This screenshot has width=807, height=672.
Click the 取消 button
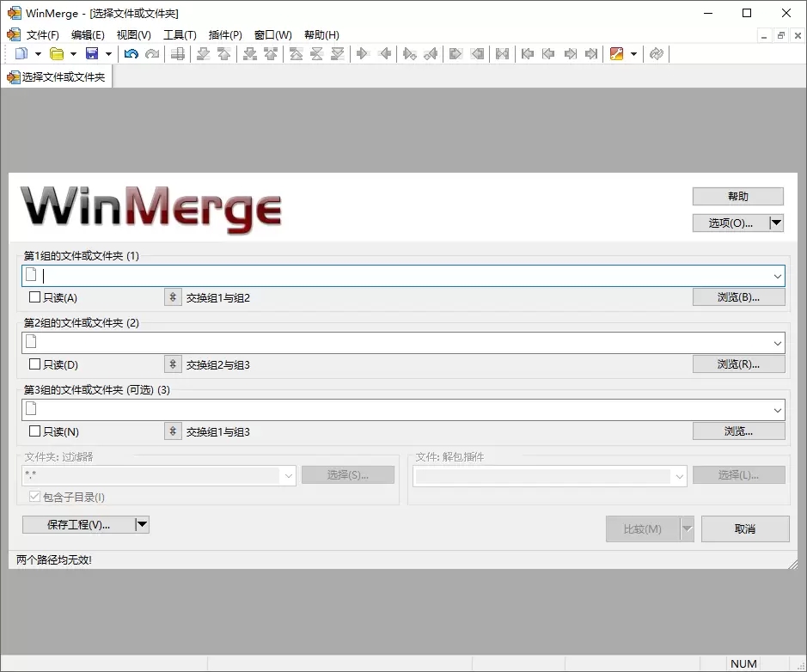[x=745, y=528]
